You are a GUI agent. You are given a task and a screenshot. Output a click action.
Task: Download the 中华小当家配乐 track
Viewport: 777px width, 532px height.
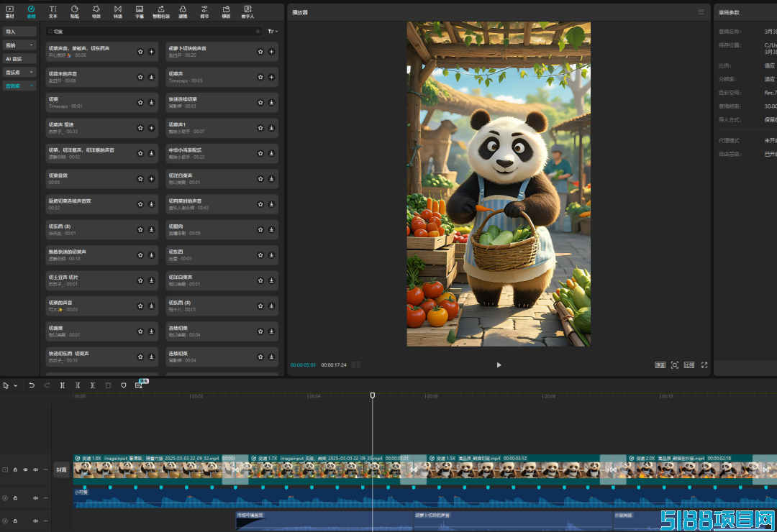point(271,154)
